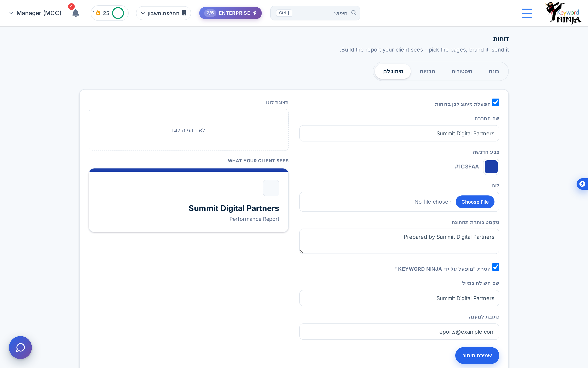The height and width of the screenshot is (368, 588).
Task: Click the Performance Report preview subtitle
Action: [254, 219]
